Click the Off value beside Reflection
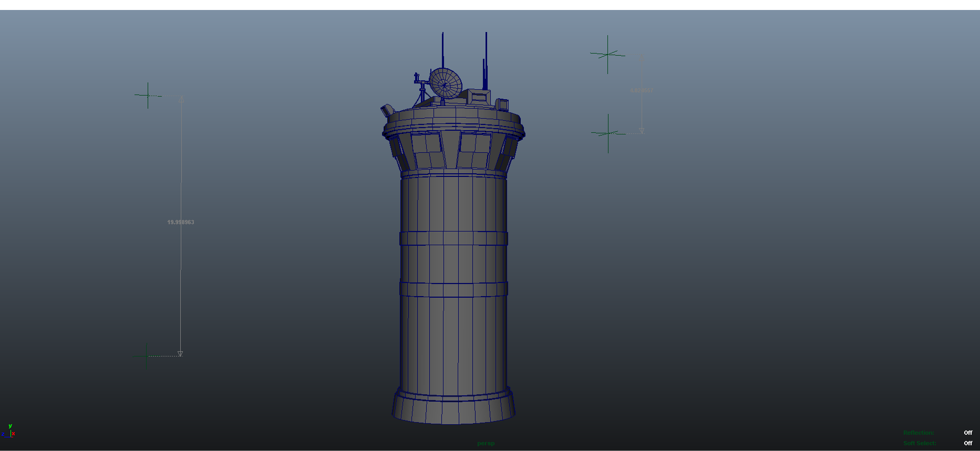 pyautogui.click(x=968, y=433)
